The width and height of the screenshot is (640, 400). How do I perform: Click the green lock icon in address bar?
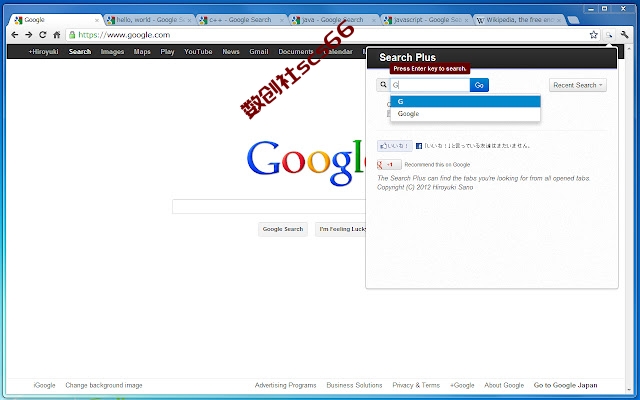click(72, 35)
